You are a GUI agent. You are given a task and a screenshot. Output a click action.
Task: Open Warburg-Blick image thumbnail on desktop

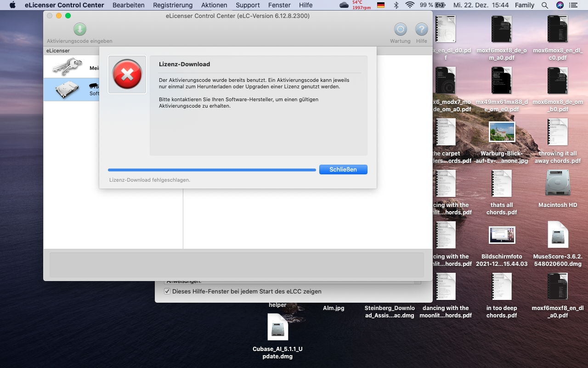pyautogui.click(x=502, y=132)
